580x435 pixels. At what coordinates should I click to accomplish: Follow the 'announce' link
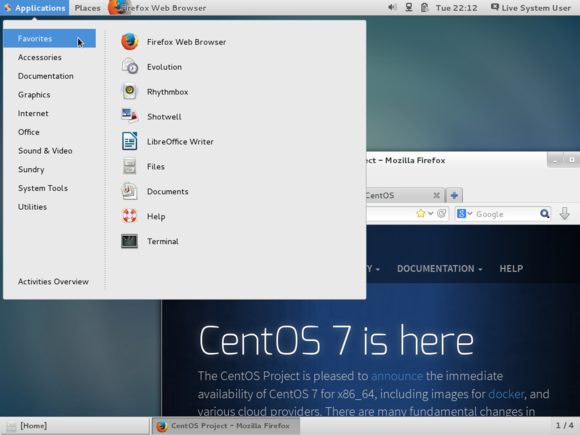(x=397, y=376)
